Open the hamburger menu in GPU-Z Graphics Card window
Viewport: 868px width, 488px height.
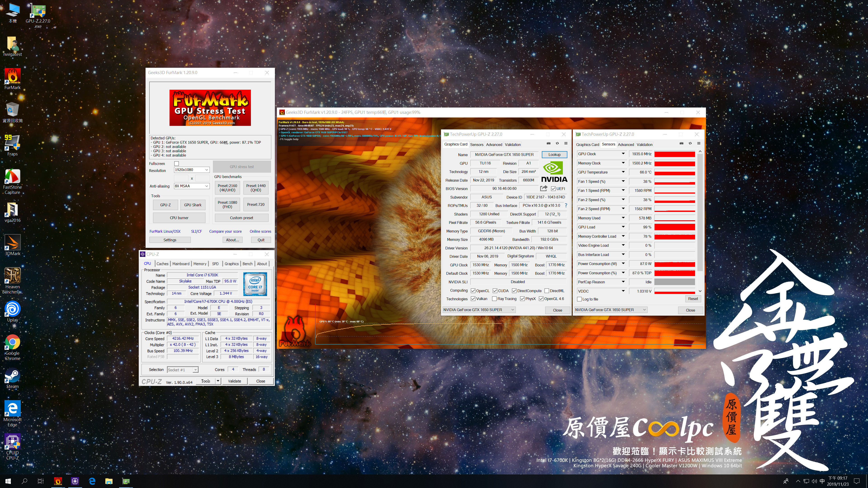[566, 143]
